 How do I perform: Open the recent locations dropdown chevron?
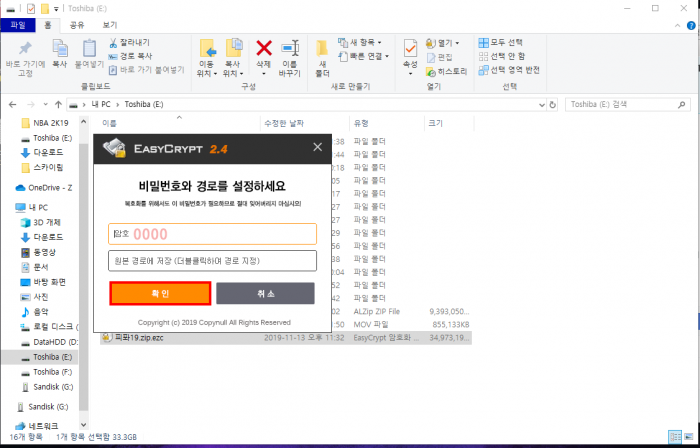click(45, 104)
